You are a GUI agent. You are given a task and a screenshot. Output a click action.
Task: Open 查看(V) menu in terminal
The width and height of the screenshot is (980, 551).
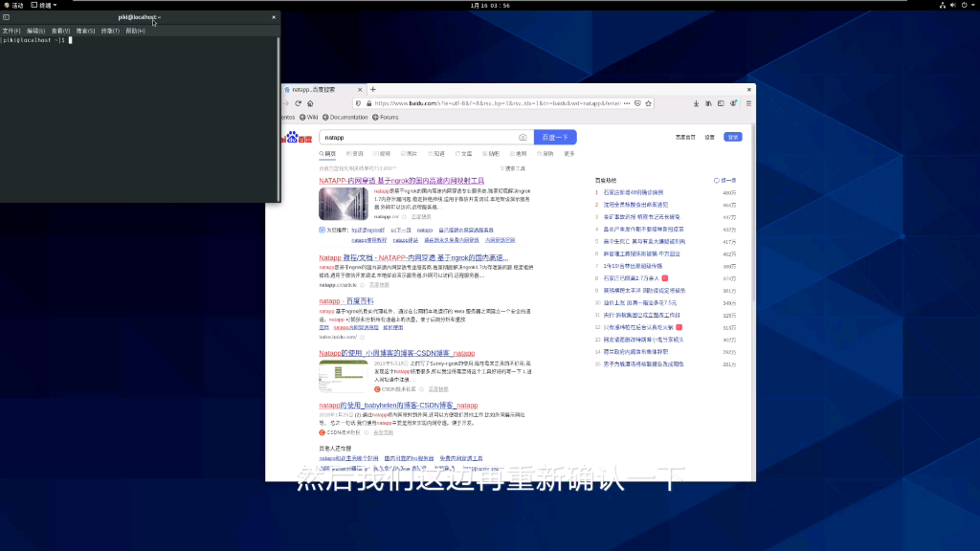click(60, 31)
